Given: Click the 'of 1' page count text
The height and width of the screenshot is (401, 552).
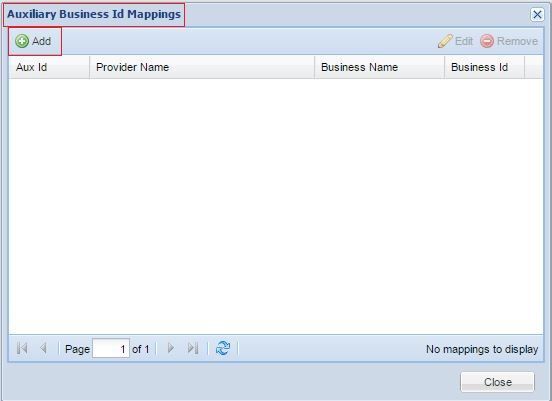Looking at the screenshot, I should pos(140,349).
